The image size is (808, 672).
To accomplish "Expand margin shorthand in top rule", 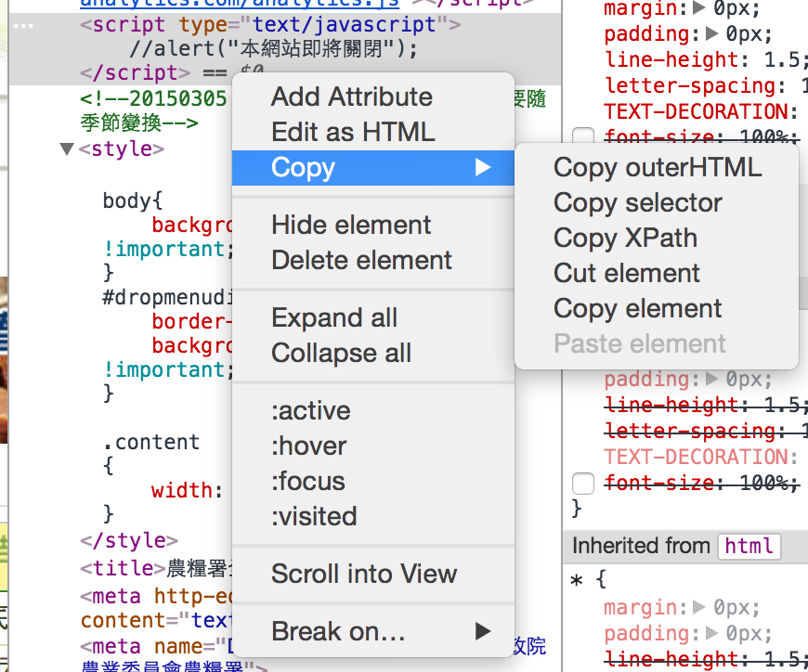I will [699, 7].
